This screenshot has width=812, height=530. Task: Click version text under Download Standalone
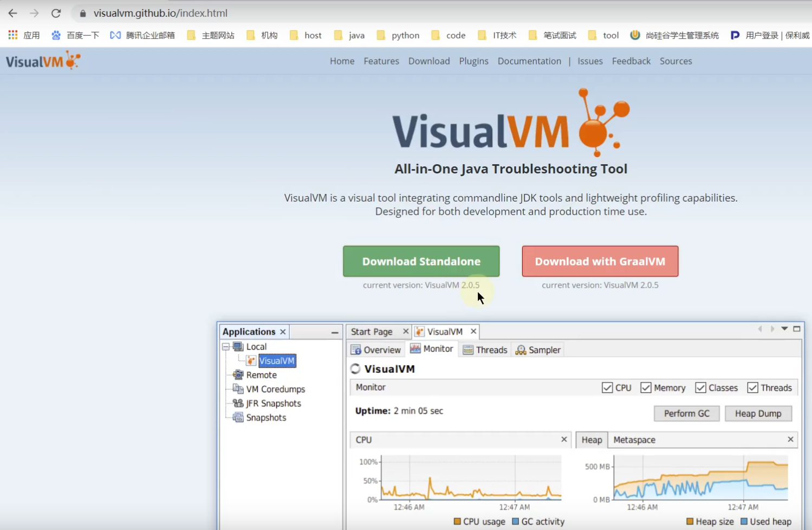[421, 285]
